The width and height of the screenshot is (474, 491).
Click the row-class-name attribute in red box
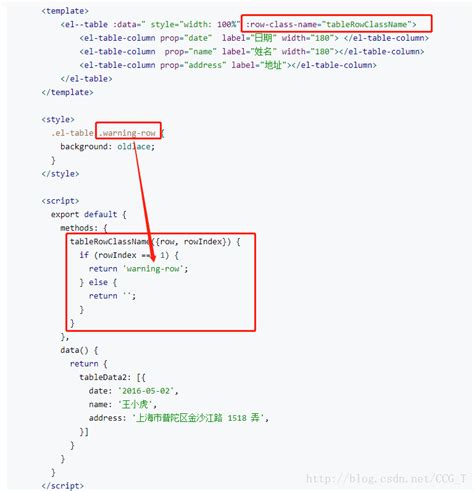[x=331, y=24]
